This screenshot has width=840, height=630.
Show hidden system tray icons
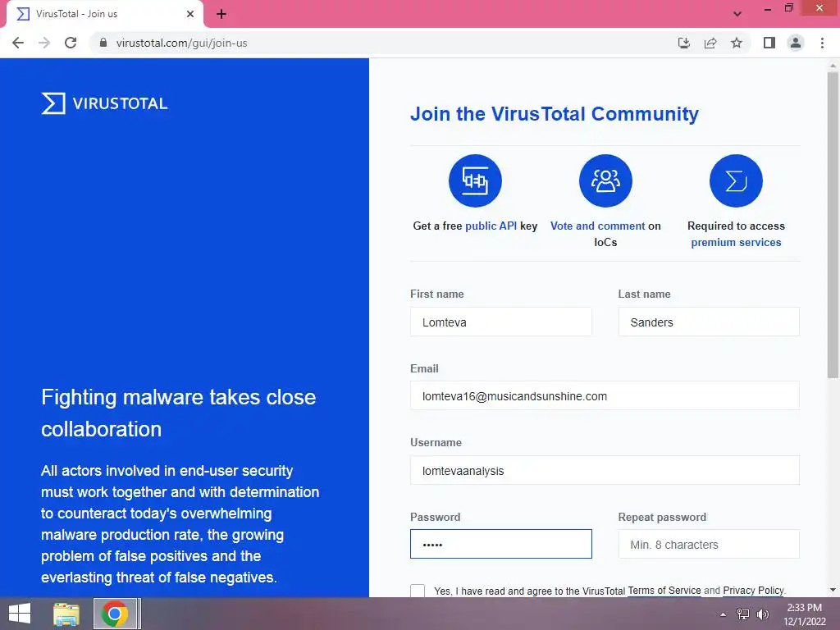coord(723,614)
